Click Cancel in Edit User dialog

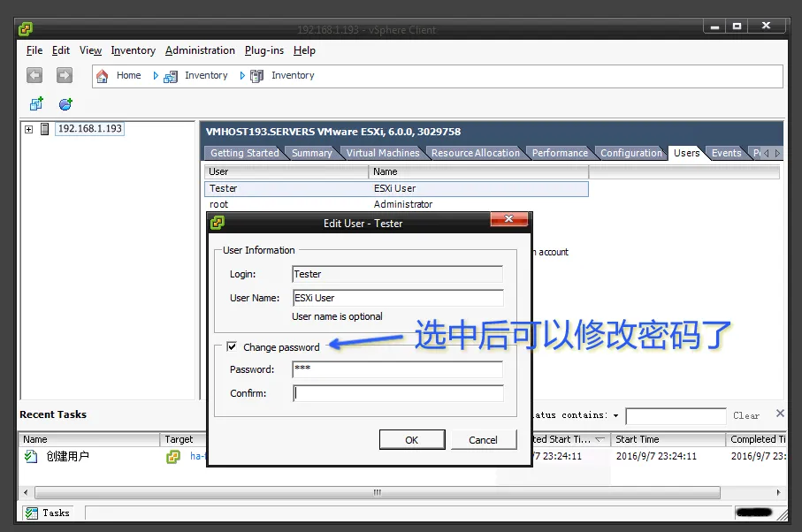click(483, 440)
